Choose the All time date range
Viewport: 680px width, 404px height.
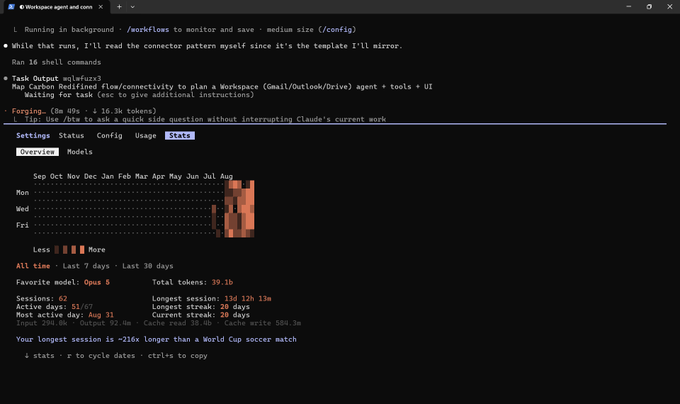click(33, 266)
